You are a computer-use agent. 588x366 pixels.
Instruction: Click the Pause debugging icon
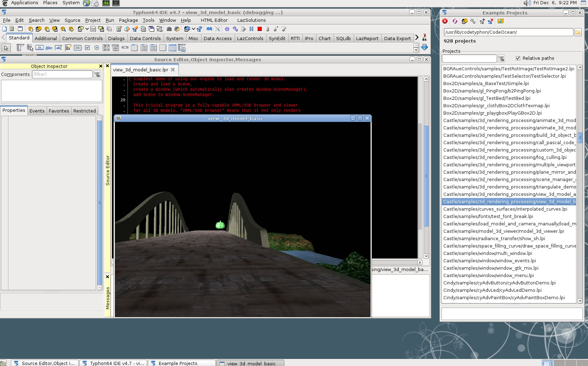point(251,29)
